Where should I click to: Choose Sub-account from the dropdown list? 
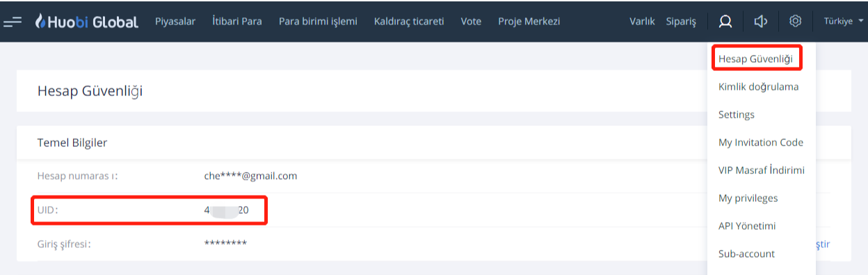click(746, 254)
